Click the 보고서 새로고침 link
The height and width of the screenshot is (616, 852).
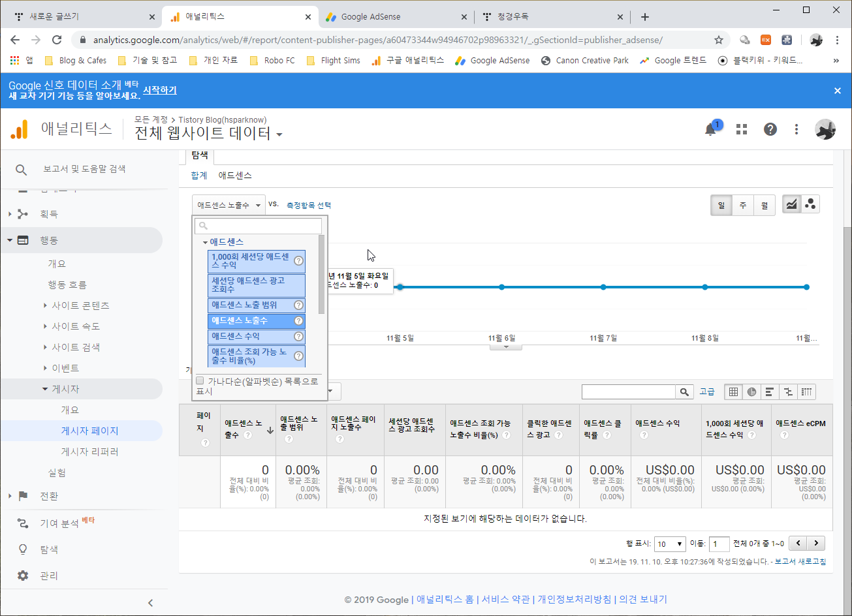pos(800,562)
